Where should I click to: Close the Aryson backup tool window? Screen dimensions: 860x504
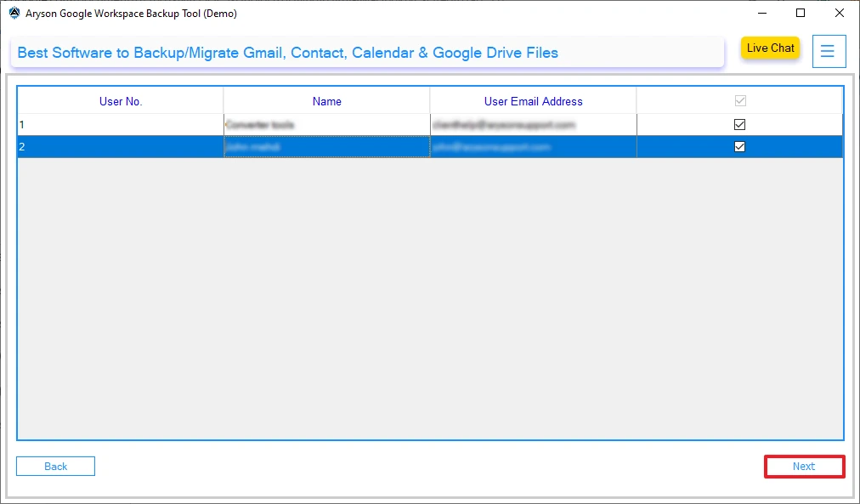(839, 13)
